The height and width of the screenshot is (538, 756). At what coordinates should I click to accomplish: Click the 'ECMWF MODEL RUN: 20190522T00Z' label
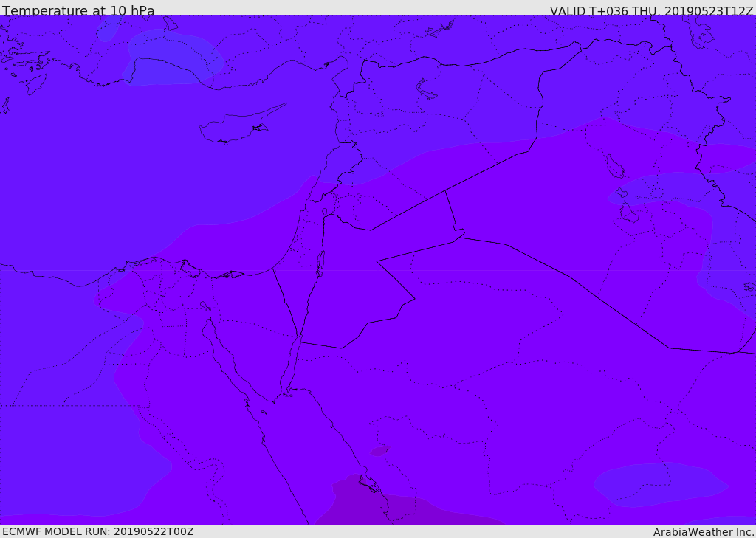pyautogui.click(x=98, y=531)
